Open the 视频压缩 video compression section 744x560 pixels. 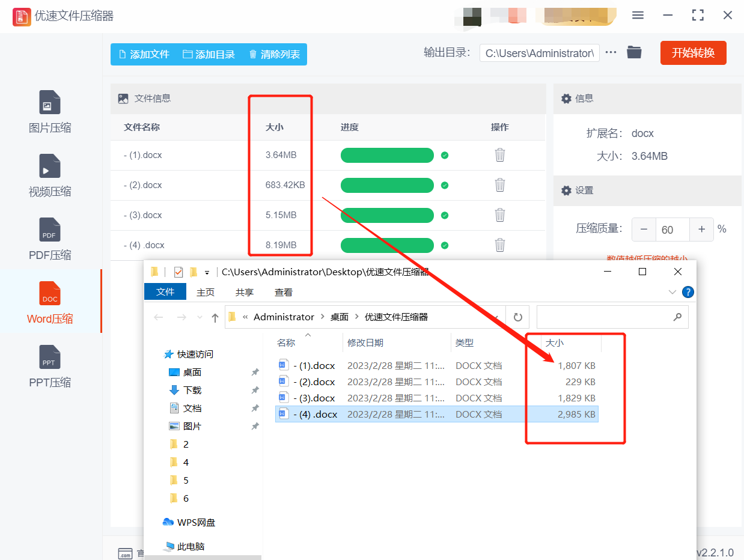pyautogui.click(x=50, y=175)
